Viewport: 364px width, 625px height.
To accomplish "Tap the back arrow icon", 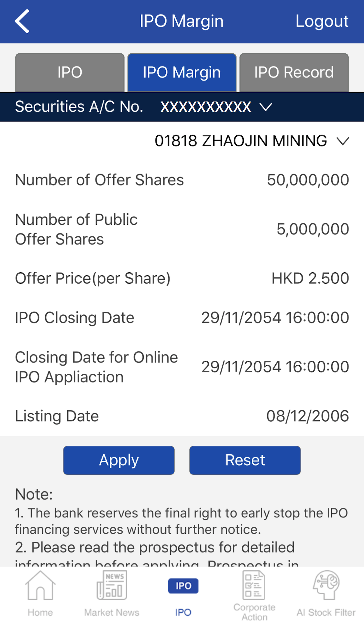I will pyautogui.click(x=22, y=21).
